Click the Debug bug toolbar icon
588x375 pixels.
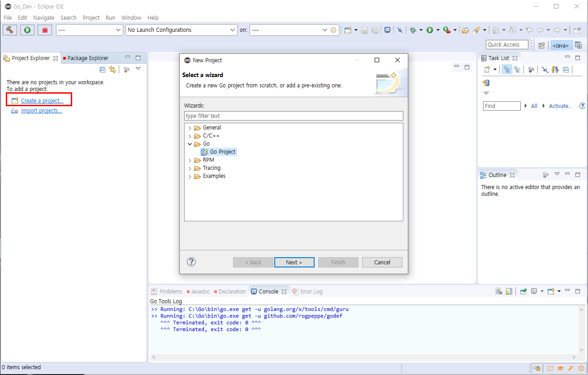[413, 30]
